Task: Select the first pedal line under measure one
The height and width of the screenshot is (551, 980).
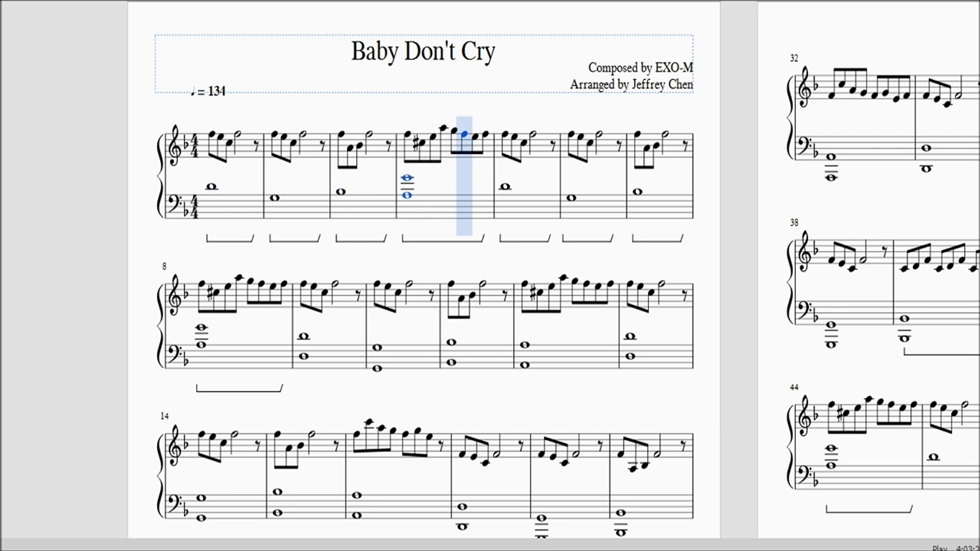Action: pos(230,240)
